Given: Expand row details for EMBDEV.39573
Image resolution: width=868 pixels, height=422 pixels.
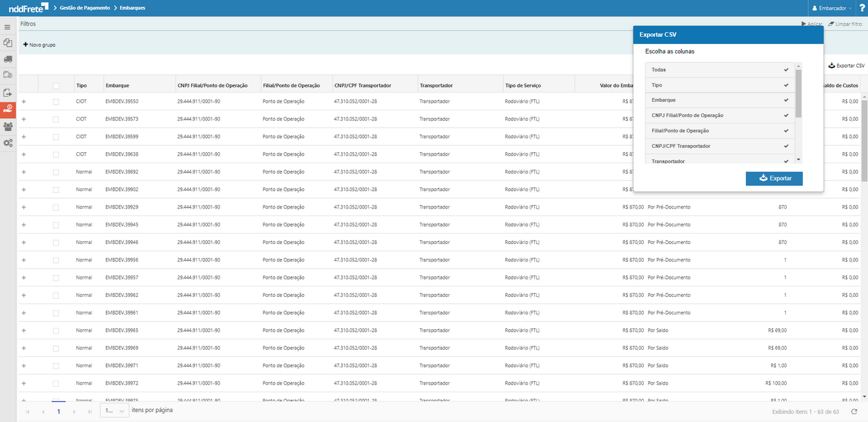Looking at the screenshot, I should (24, 119).
